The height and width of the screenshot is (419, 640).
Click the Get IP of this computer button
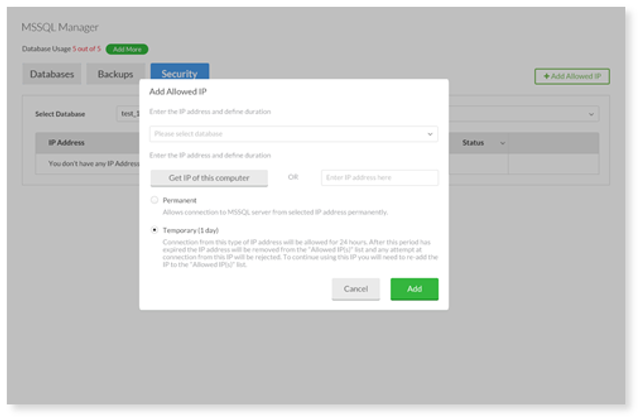click(209, 178)
